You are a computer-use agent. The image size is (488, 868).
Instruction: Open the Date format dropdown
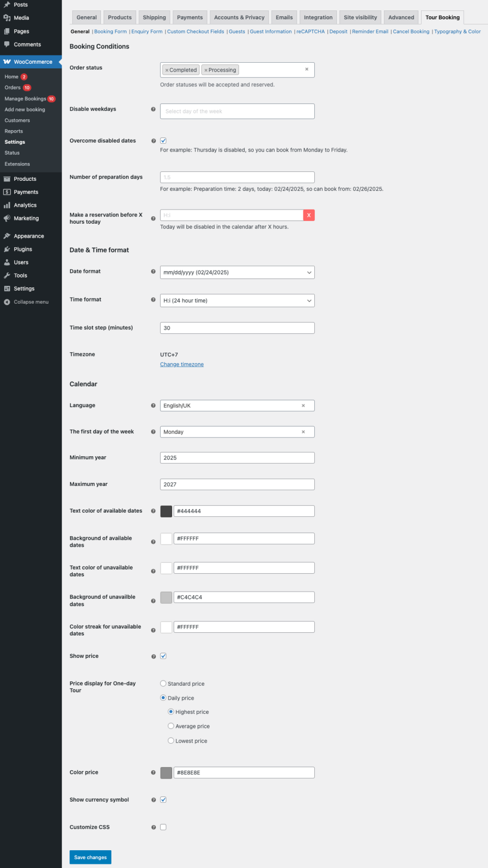237,272
